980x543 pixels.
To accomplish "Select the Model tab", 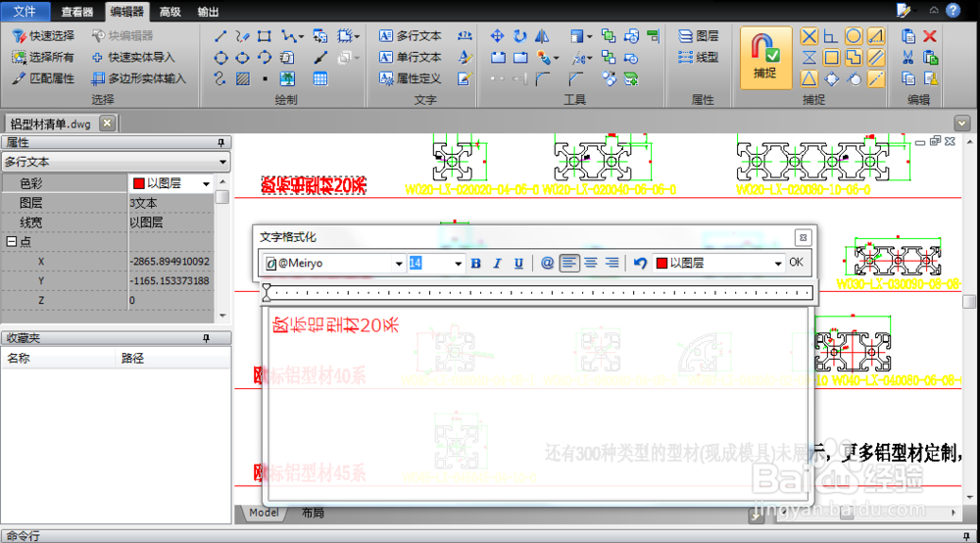I will pyautogui.click(x=264, y=513).
